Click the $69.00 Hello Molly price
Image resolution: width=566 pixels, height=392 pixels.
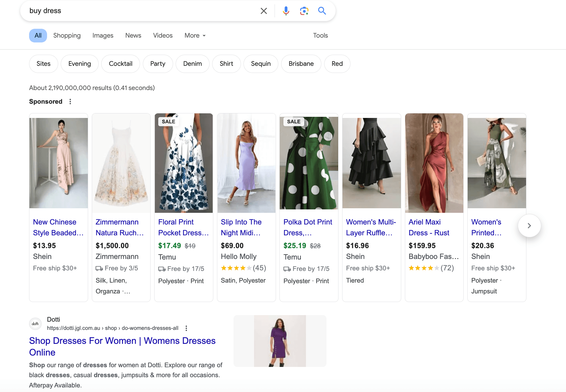click(x=232, y=246)
